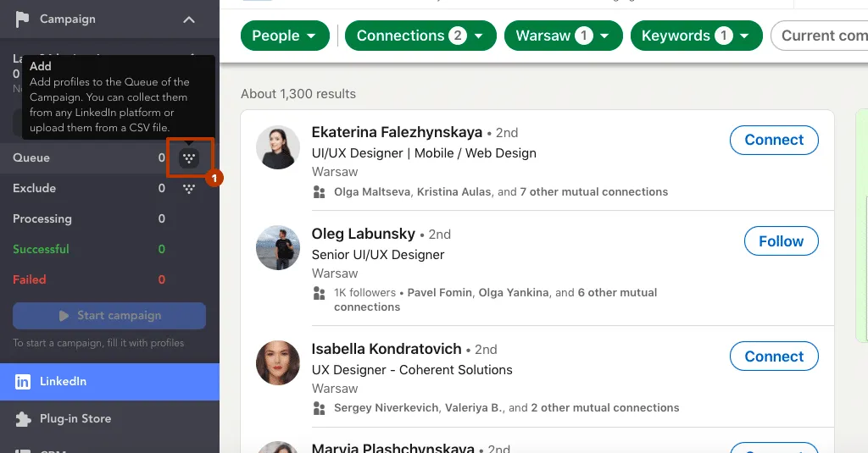Open the Connections filter dropdown
This screenshot has width=868, height=453.
[420, 36]
